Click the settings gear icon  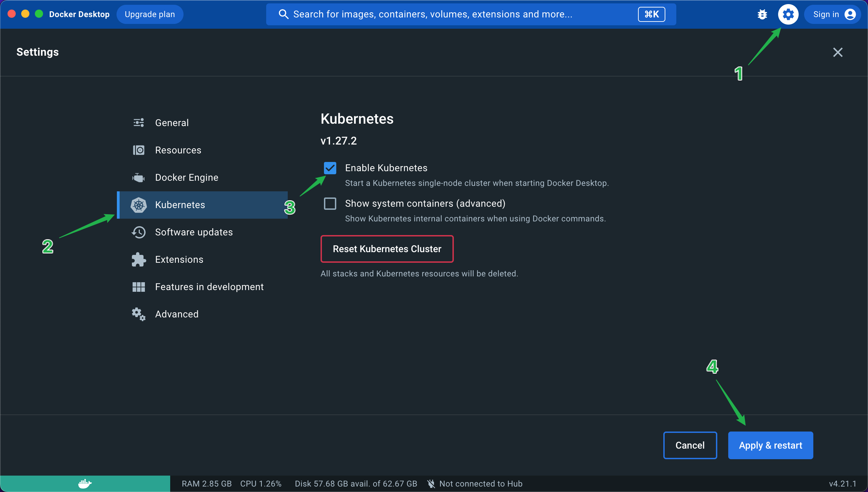point(788,14)
